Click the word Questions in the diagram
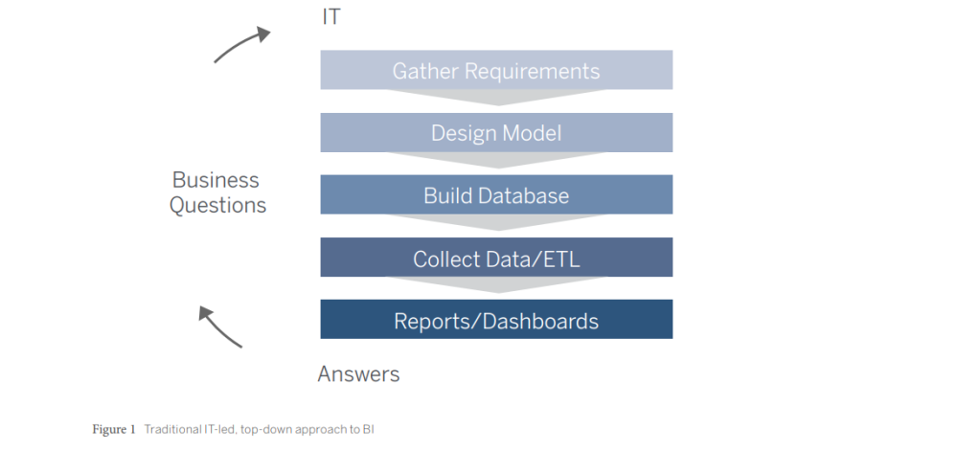This screenshot has height=450, width=980. point(217,206)
